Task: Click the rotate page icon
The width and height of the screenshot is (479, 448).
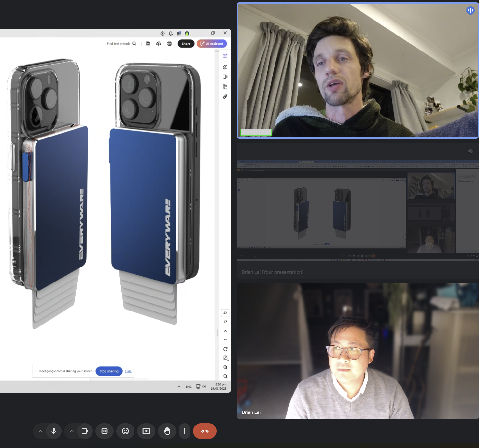Action: (x=225, y=349)
